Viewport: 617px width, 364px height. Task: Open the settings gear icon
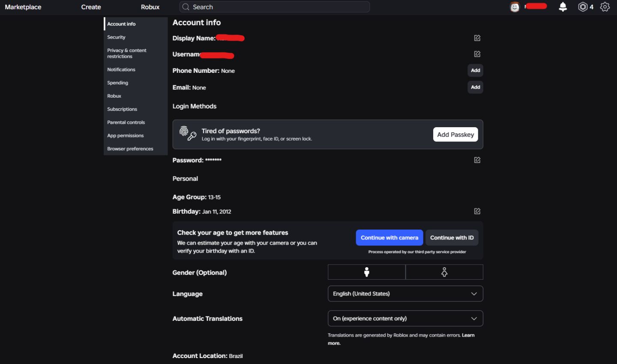click(605, 7)
